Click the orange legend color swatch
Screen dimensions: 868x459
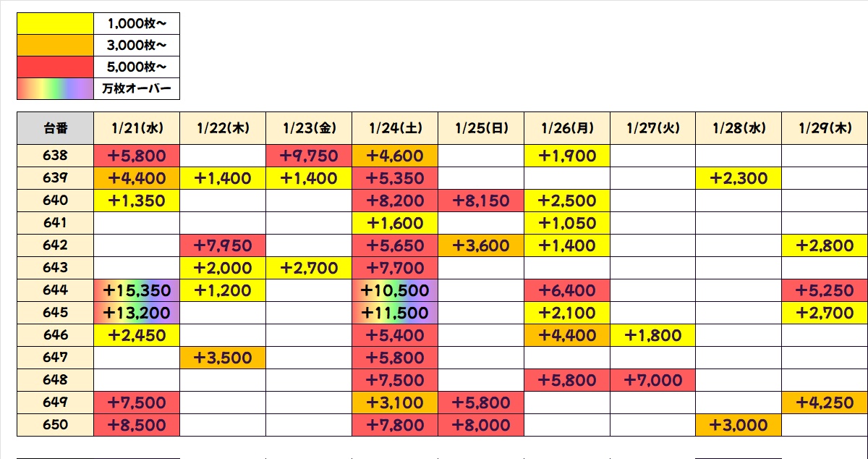pyautogui.click(x=56, y=46)
